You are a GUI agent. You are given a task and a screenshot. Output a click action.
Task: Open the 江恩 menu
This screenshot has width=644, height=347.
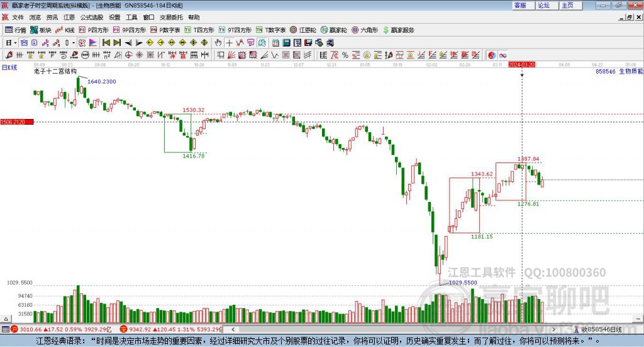(69, 17)
